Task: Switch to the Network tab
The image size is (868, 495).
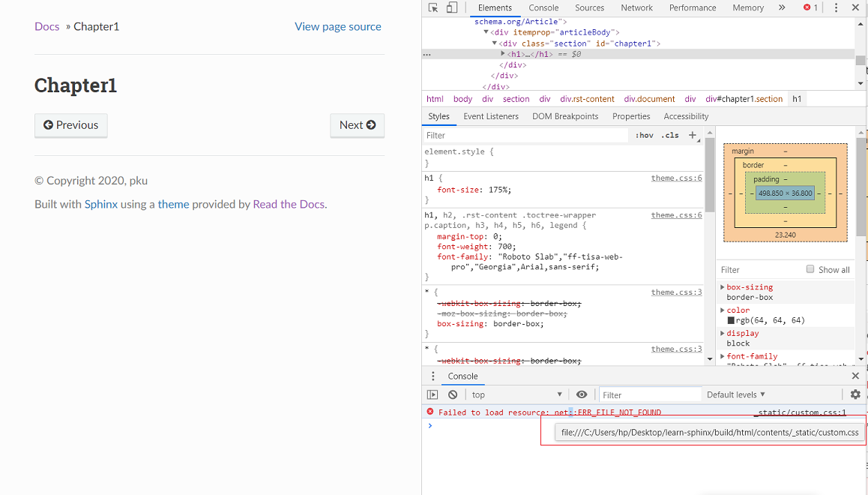Action: click(636, 7)
